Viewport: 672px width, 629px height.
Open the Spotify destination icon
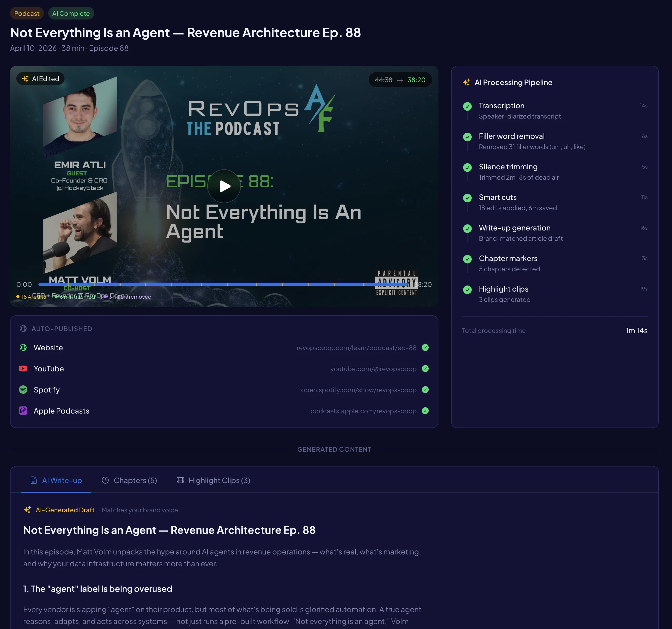click(x=23, y=390)
